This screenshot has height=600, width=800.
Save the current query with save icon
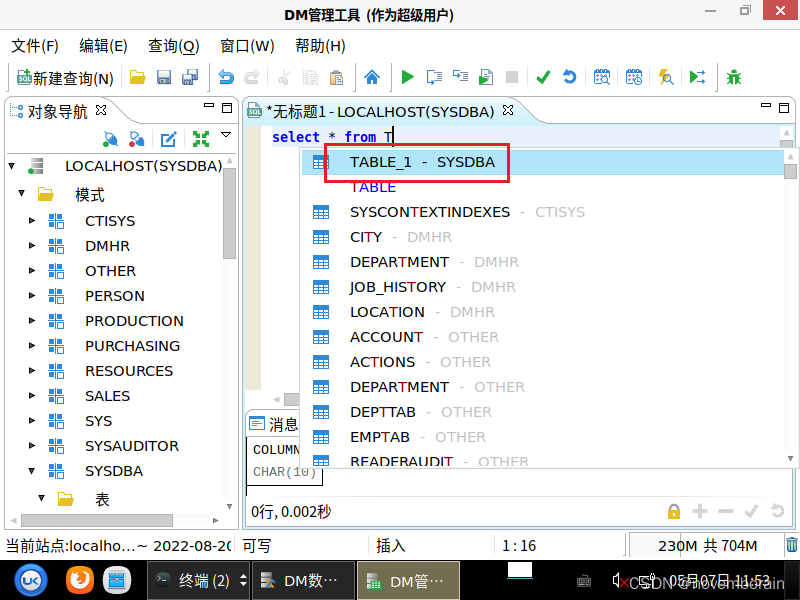163,77
